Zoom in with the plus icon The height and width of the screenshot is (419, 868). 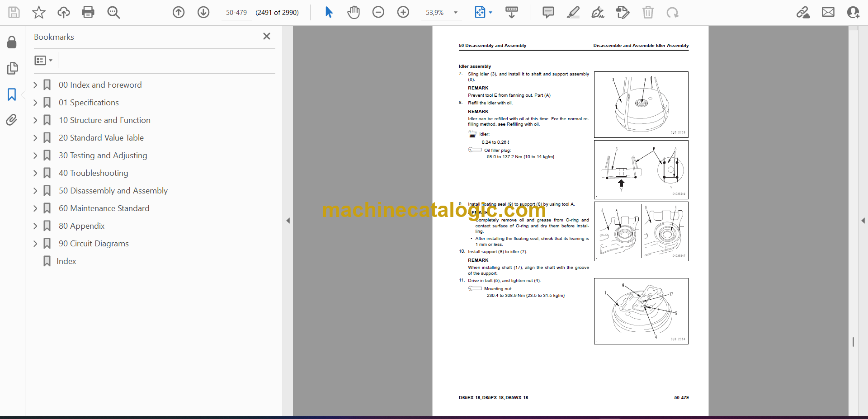pyautogui.click(x=403, y=12)
